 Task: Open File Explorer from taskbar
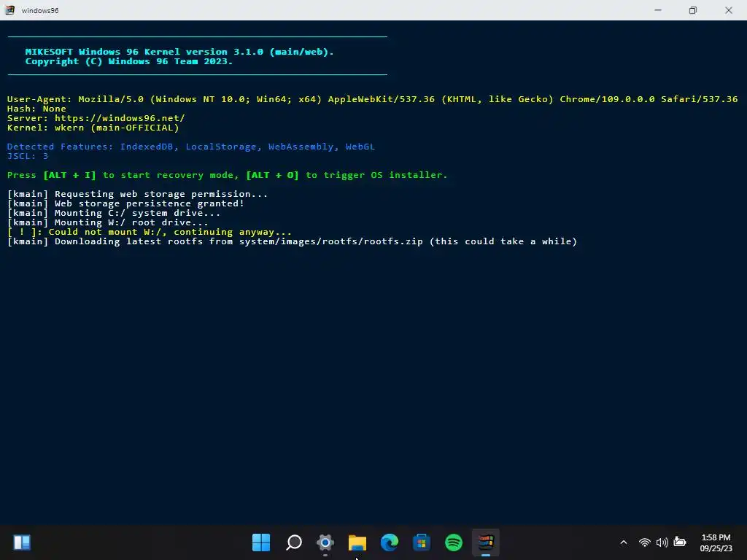357,542
